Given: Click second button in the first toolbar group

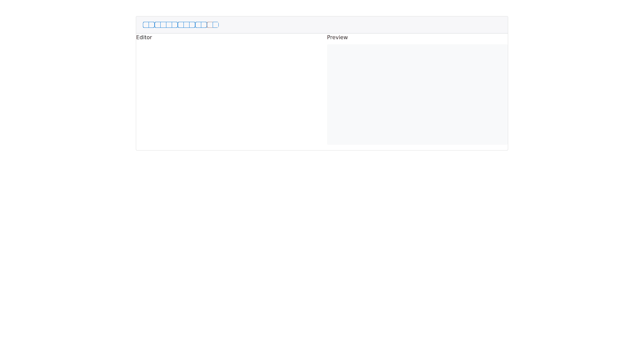Looking at the screenshot, I should (152, 25).
